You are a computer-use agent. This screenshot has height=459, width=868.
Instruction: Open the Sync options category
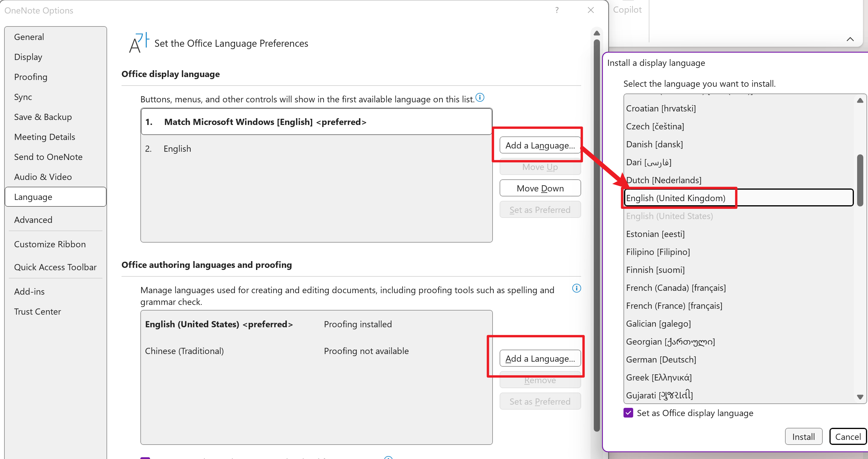point(56,97)
